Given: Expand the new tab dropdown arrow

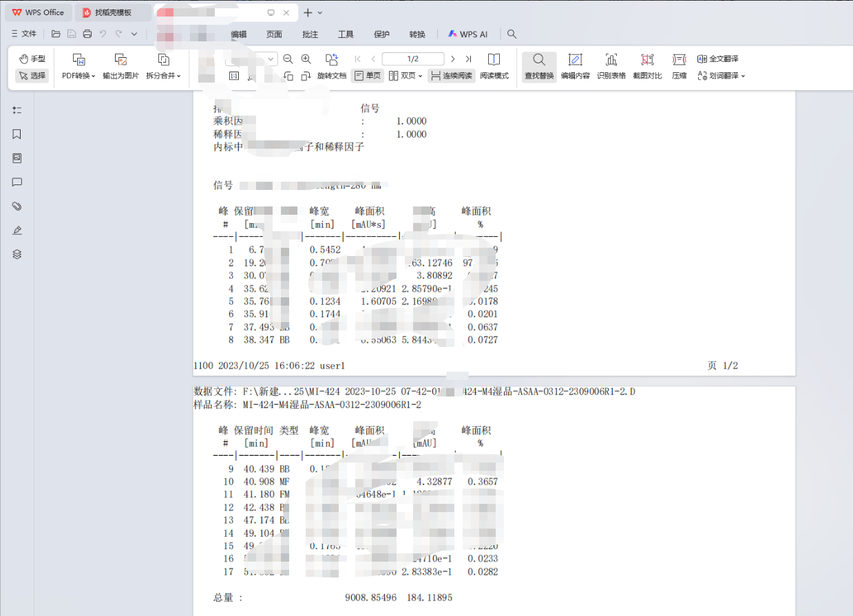Looking at the screenshot, I should (x=320, y=12).
